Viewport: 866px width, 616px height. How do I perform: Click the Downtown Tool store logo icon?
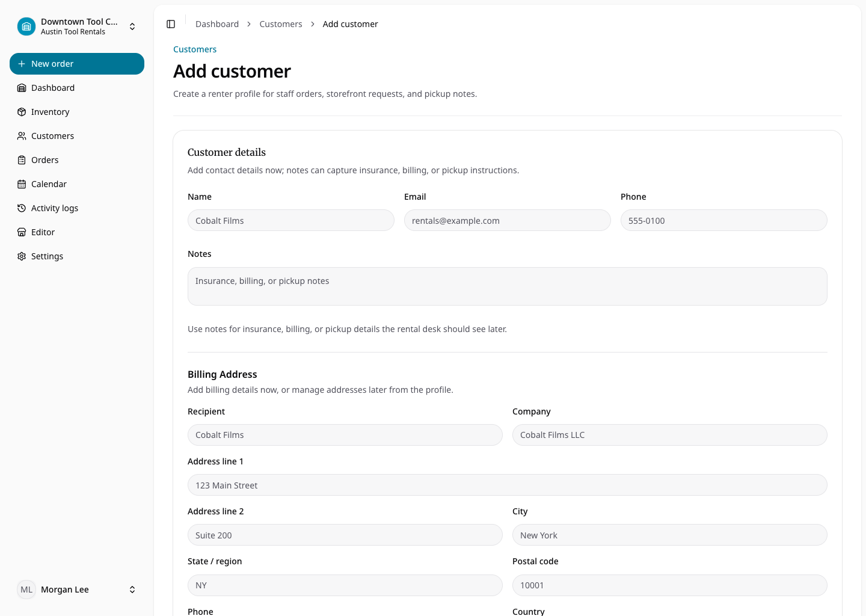pyautogui.click(x=26, y=26)
